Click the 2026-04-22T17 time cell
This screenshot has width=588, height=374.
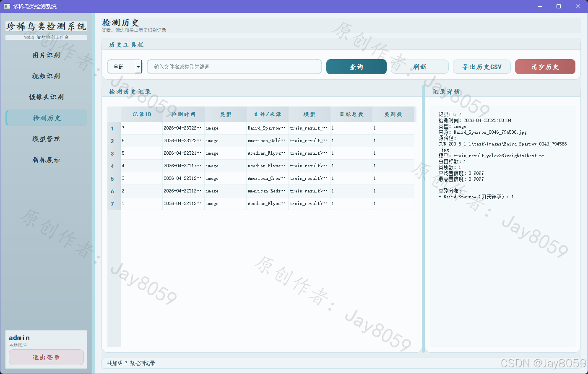(x=184, y=166)
